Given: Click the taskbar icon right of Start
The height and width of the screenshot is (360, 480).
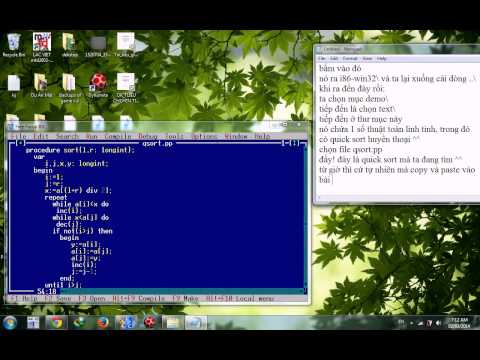Looking at the screenshot, I should 33,323.
